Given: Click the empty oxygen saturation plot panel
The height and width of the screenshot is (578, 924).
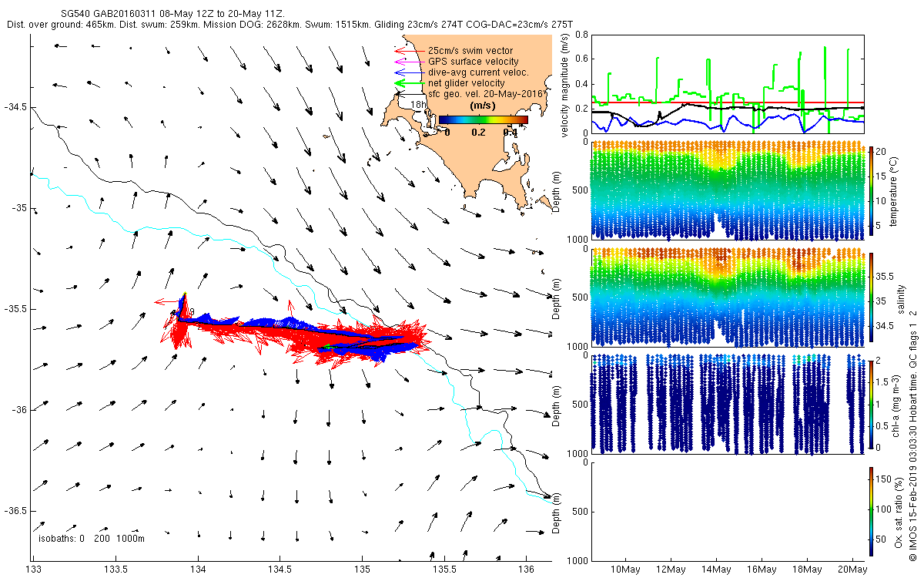Looking at the screenshot, I should point(728,510).
